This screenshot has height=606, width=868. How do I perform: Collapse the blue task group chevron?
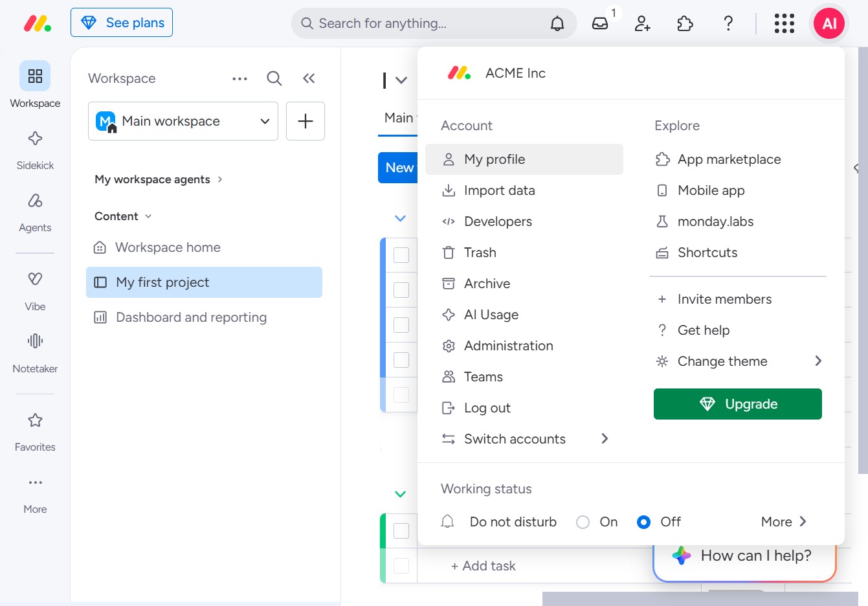pos(401,218)
